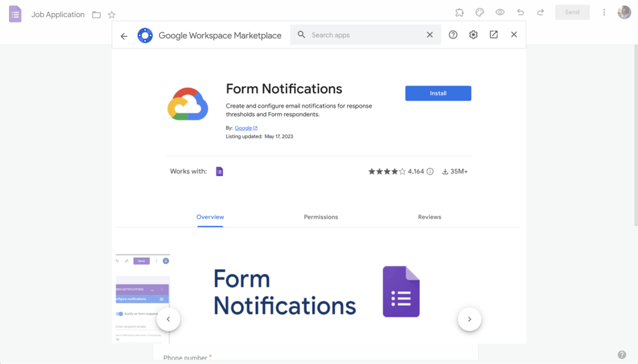
Task: Click the Google Workspace Marketplace logo
Action: click(x=145, y=36)
